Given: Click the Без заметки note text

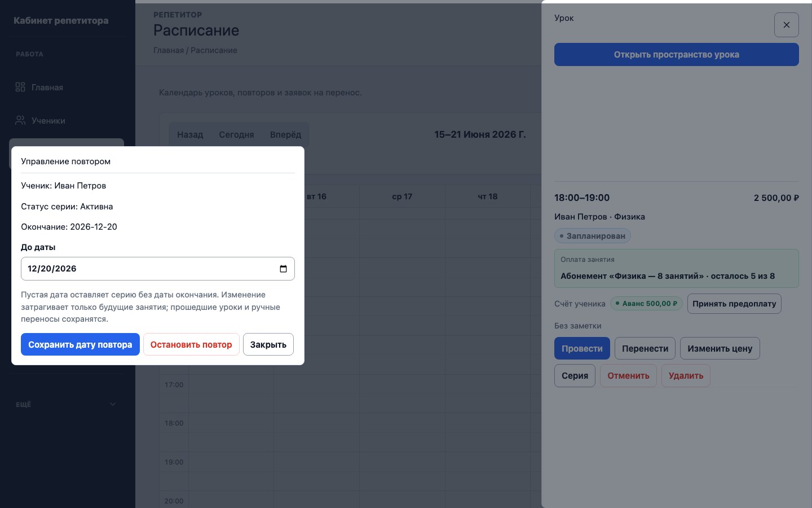Looking at the screenshot, I should tap(577, 326).
